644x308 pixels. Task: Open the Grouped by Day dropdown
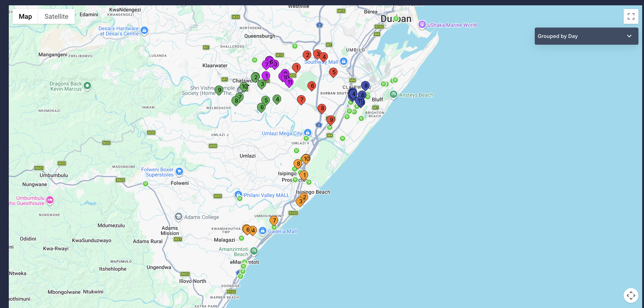point(586,36)
